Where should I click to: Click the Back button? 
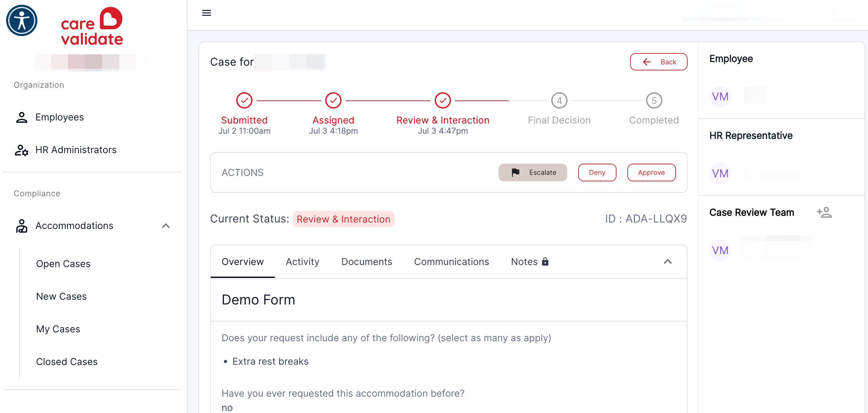click(659, 62)
